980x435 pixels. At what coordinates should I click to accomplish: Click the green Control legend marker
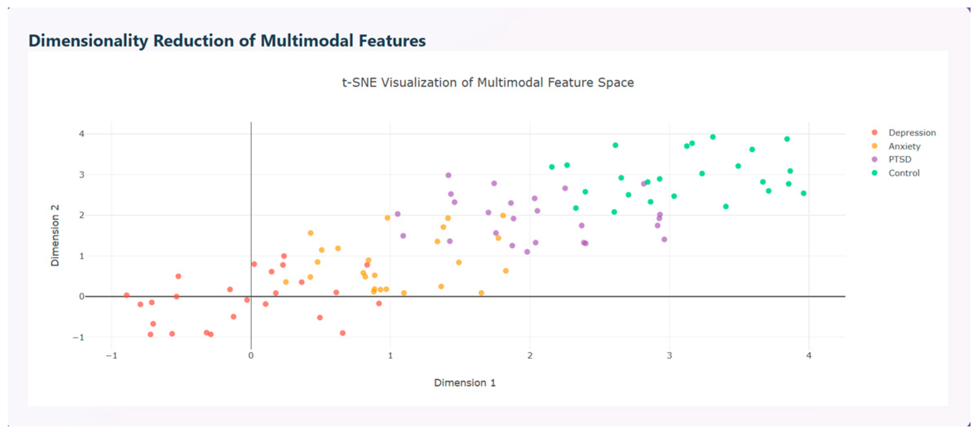[x=874, y=173]
